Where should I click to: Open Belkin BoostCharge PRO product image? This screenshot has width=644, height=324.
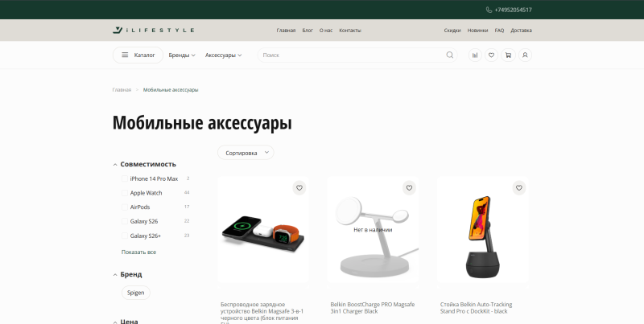click(373, 230)
